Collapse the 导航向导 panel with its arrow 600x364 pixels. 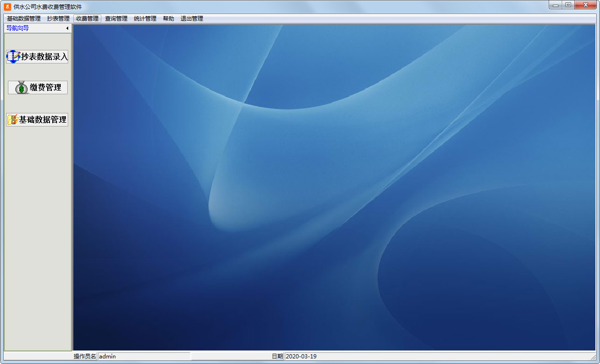[67, 28]
